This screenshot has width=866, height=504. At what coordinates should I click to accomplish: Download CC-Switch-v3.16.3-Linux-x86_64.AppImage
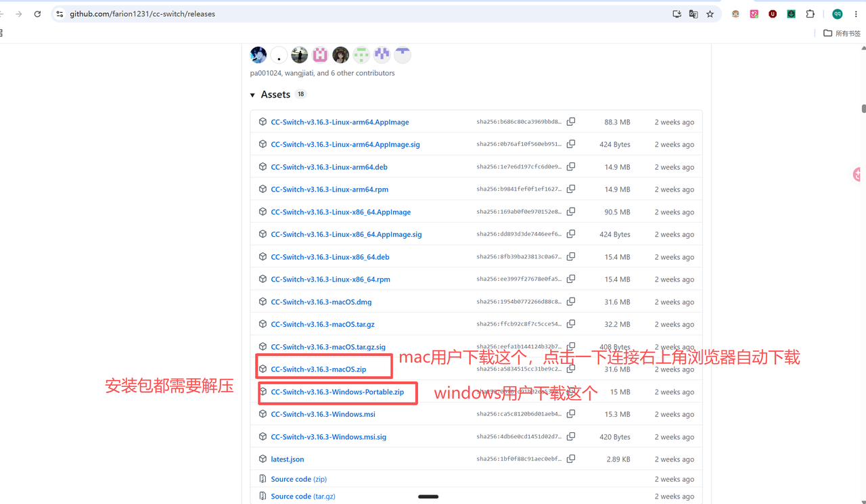click(x=340, y=212)
